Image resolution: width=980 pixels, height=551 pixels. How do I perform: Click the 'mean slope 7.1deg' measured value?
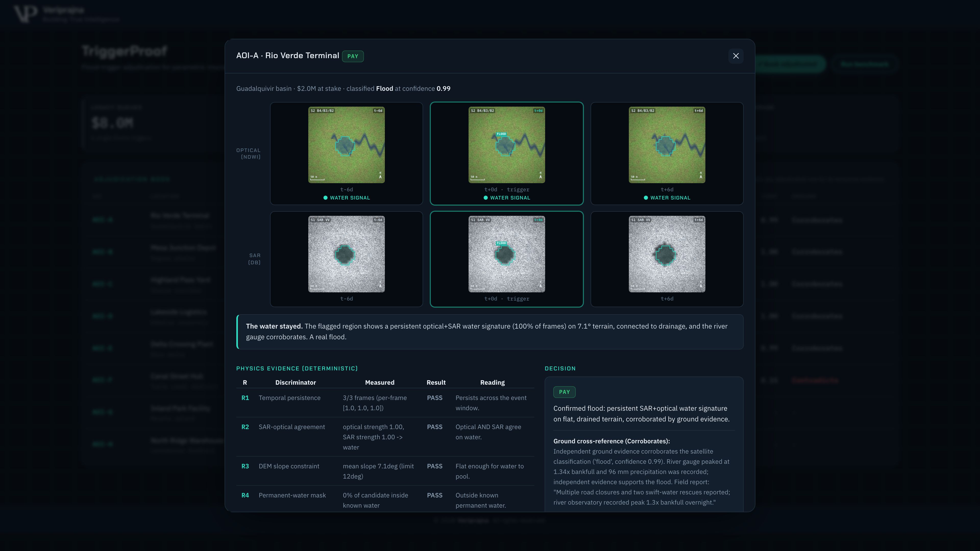378,471
